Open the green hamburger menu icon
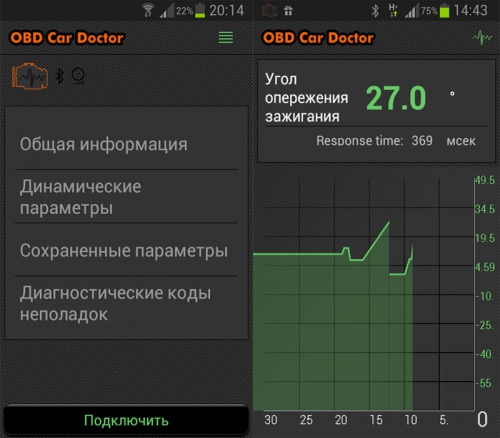500x438 pixels. click(226, 37)
